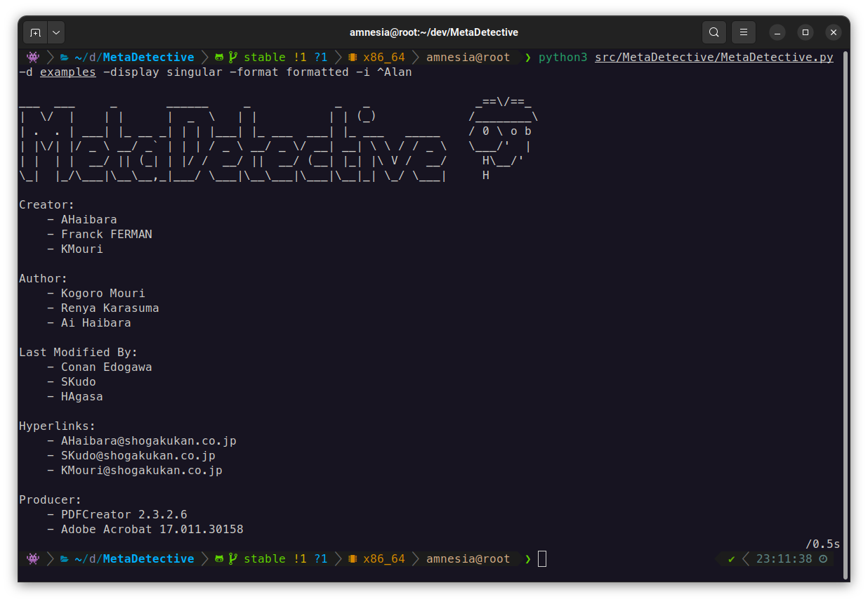The width and height of the screenshot is (868, 602).
Task: Open a new terminal tab
Action: (x=35, y=32)
